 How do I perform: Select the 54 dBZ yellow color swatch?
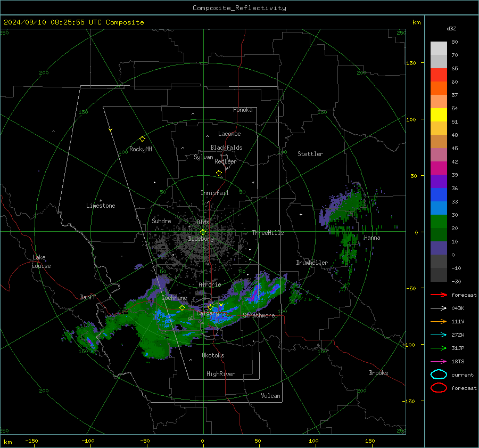439,115
